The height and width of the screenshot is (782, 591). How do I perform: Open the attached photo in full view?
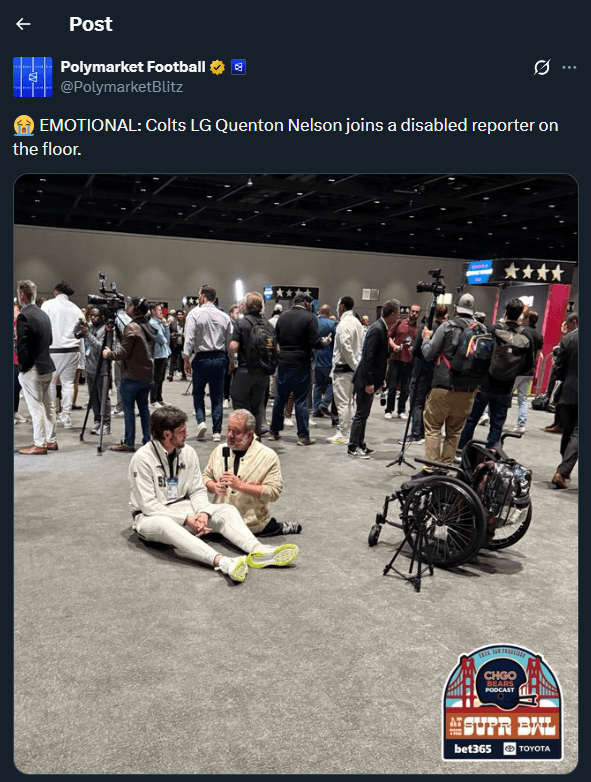point(296,473)
